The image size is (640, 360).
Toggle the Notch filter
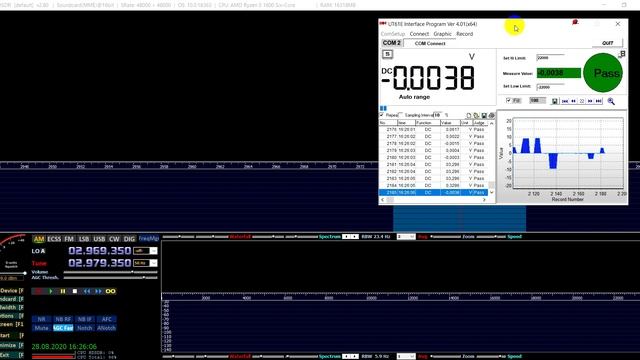tap(84, 328)
